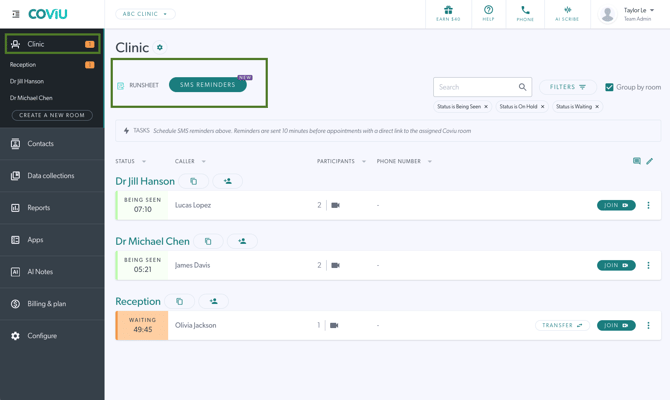Open Reports in sidebar
The width and height of the screenshot is (670, 400).
click(52, 208)
